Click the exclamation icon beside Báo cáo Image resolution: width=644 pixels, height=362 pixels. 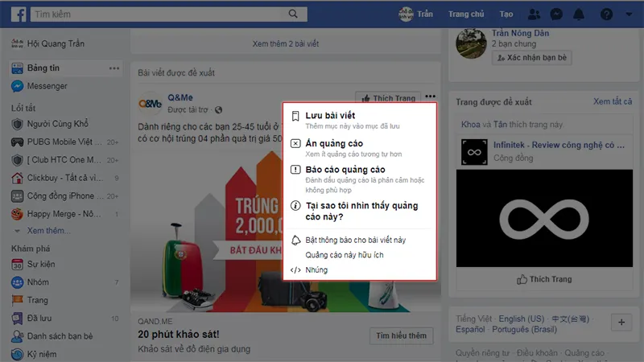pos(295,170)
